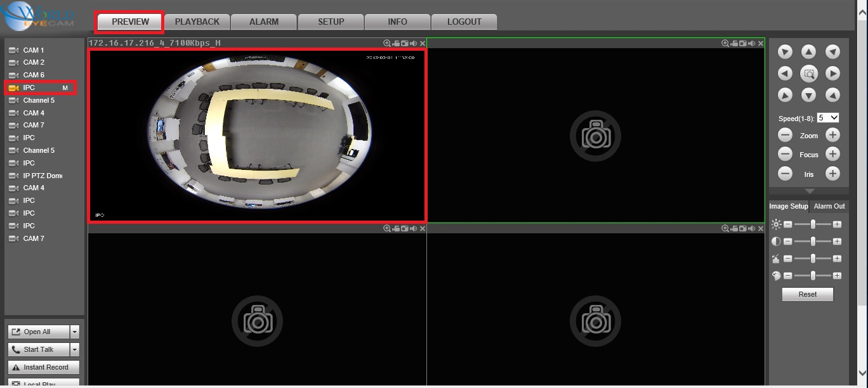The image size is (868, 388).
Task: Click the LOGOUT tab
Action: tap(464, 22)
